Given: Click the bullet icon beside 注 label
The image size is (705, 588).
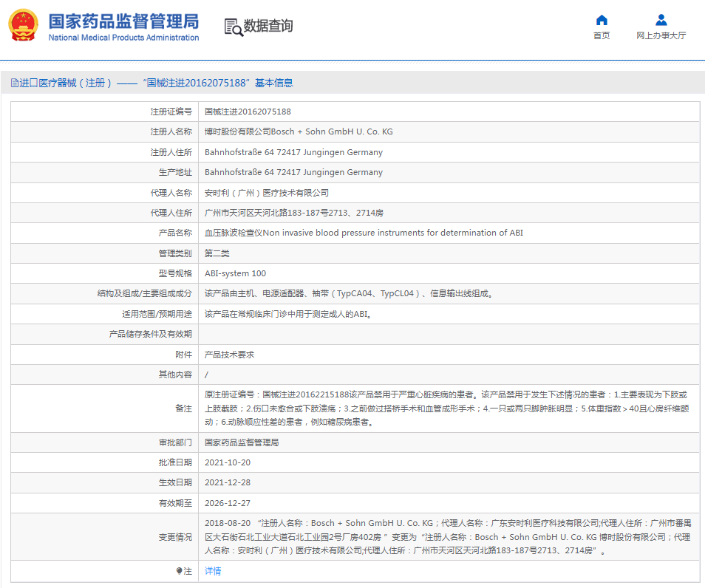Looking at the screenshot, I should pyautogui.click(x=179, y=571).
